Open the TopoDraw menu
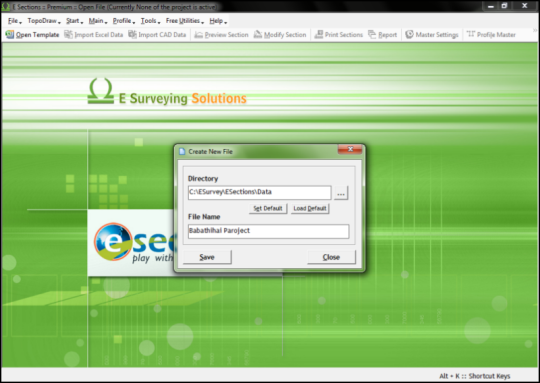The image size is (540, 383). coord(44,21)
